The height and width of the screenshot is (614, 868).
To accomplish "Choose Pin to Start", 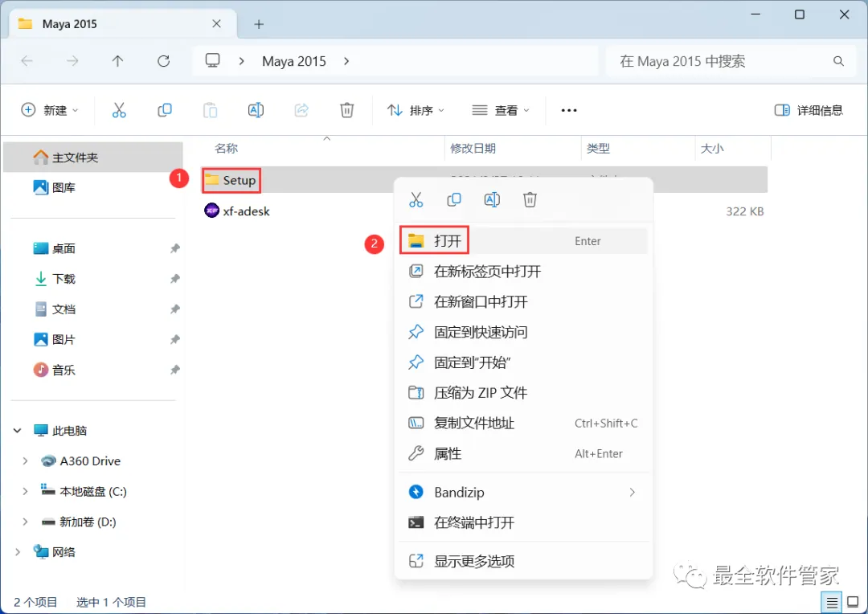I will [522, 362].
